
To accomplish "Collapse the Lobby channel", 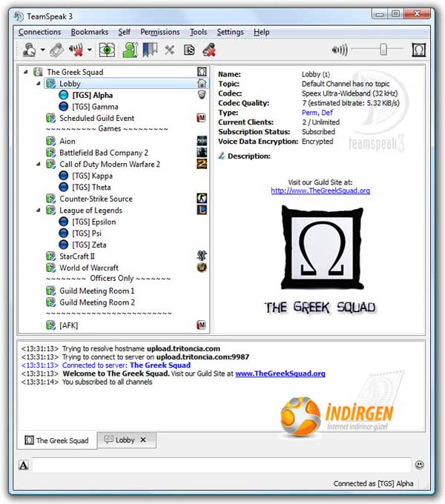I will [39, 84].
